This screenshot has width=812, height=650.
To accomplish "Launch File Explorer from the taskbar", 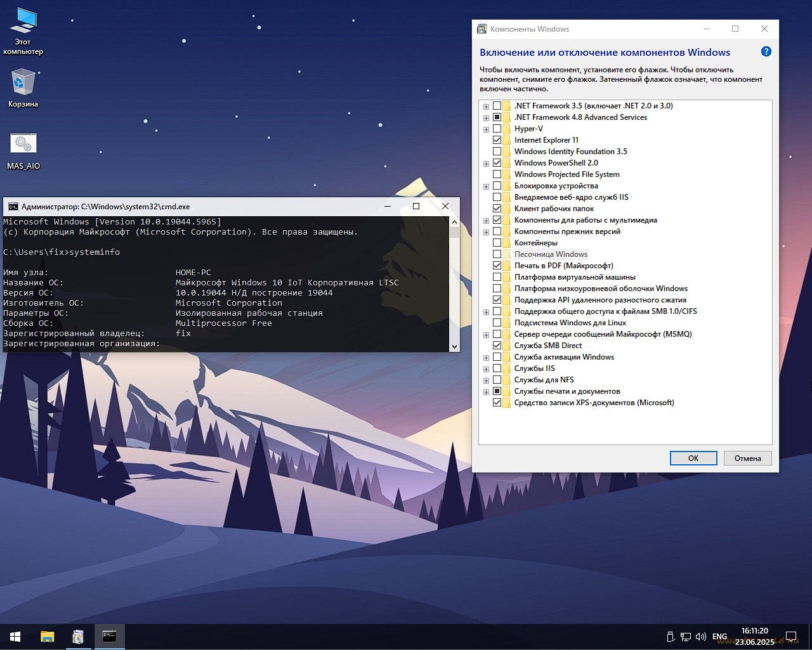I will (48, 637).
